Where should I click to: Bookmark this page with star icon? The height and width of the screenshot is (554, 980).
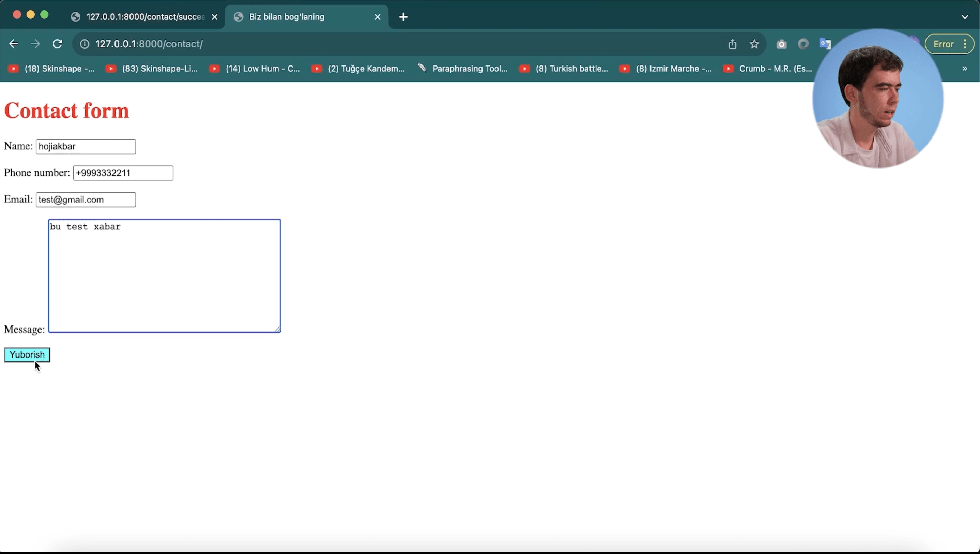tap(754, 44)
